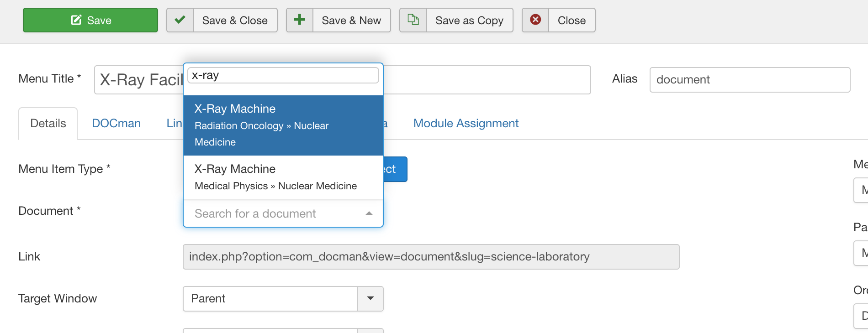Click the Save as Copy label

pyautogui.click(x=469, y=21)
